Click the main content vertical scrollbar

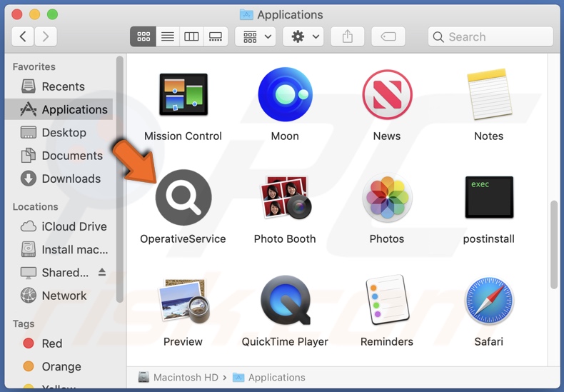tap(553, 244)
